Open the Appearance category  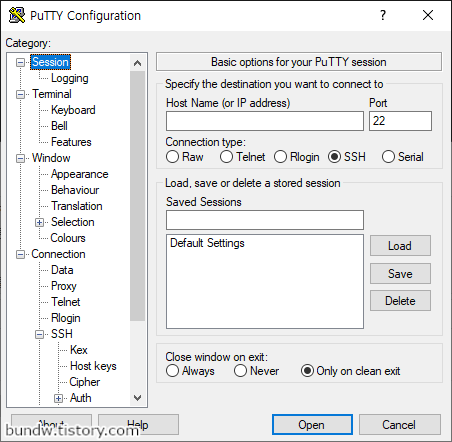click(x=80, y=174)
